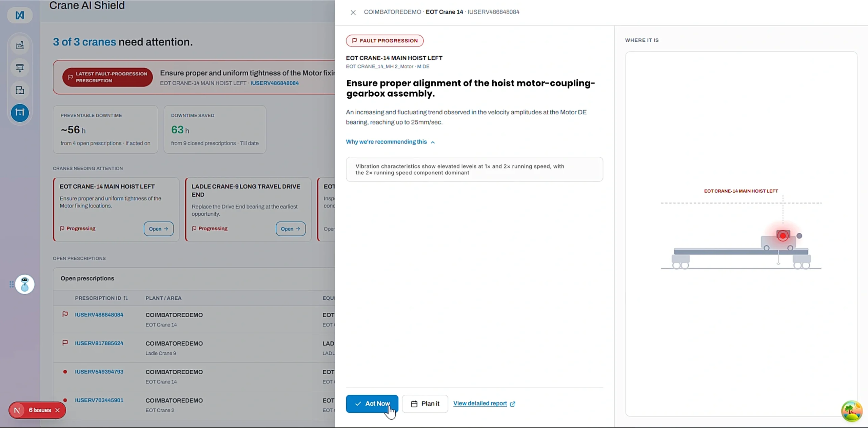Open prescription IUSERV486848084 in table
Viewport: 868px width, 428px height.
click(x=99, y=315)
